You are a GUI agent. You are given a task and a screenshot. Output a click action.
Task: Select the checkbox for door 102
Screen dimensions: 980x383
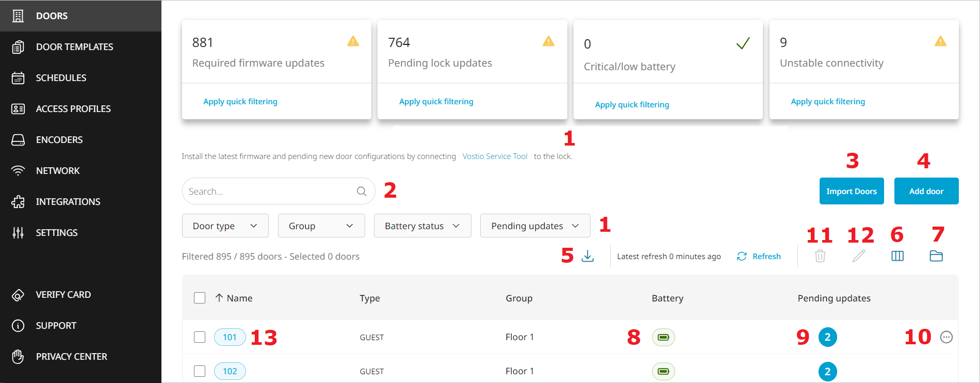[x=200, y=371]
